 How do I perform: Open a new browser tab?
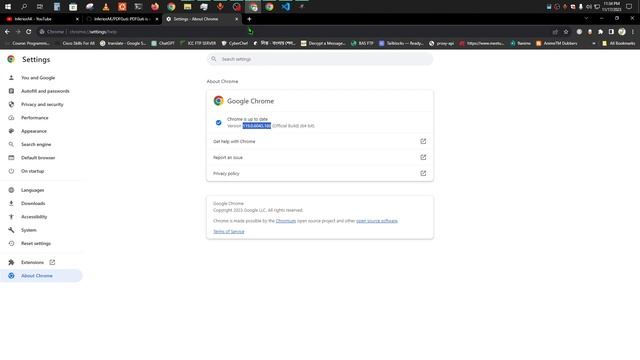pyautogui.click(x=249, y=19)
